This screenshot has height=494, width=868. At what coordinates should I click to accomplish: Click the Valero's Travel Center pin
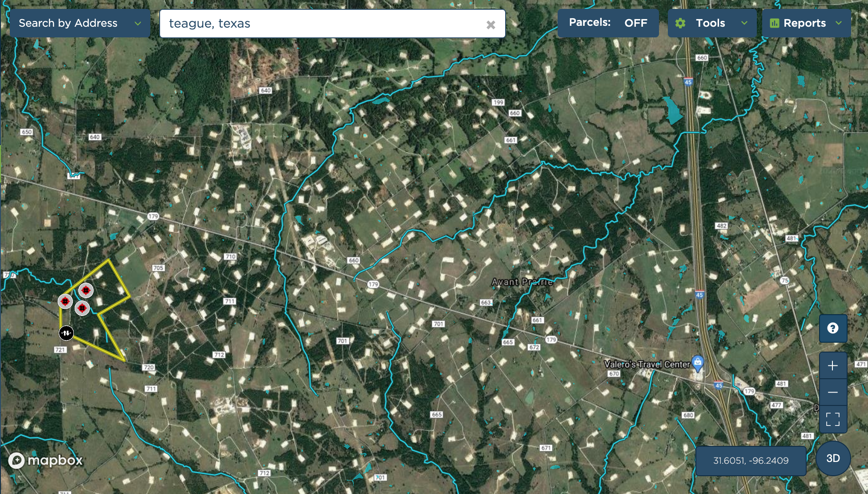(x=698, y=362)
